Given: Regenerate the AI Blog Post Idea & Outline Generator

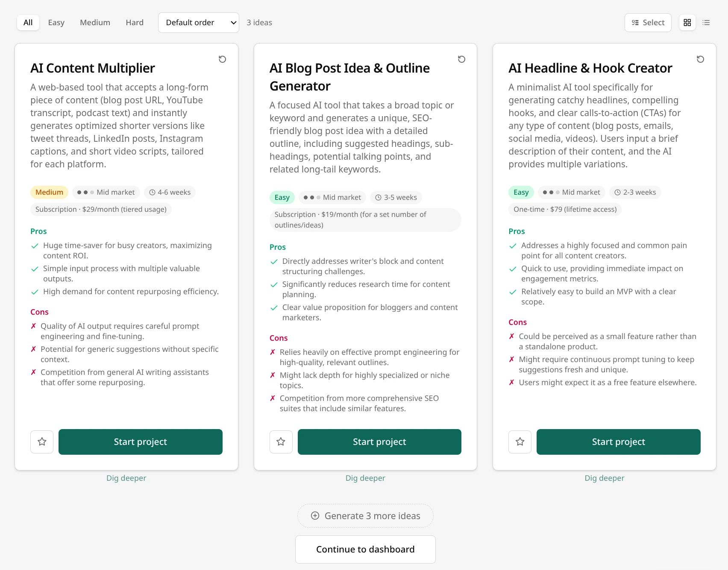Looking at the screenshot, I should pyautogui.click(x=461, y=59).
